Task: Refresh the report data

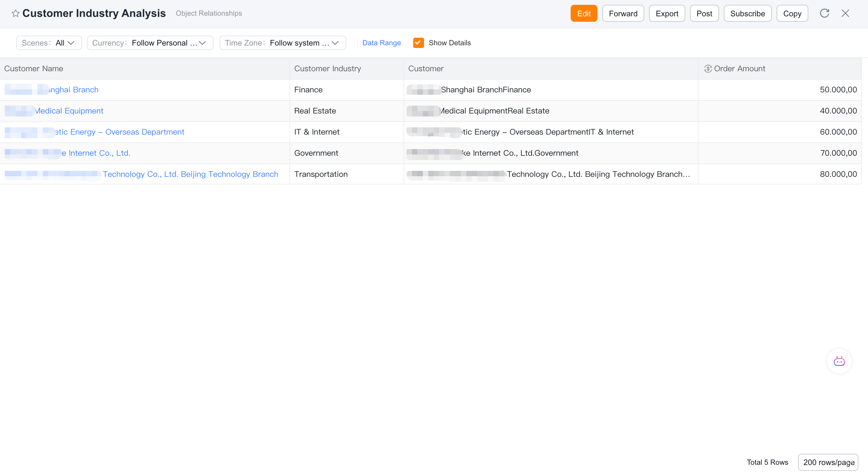Action: tap(824, 13)
